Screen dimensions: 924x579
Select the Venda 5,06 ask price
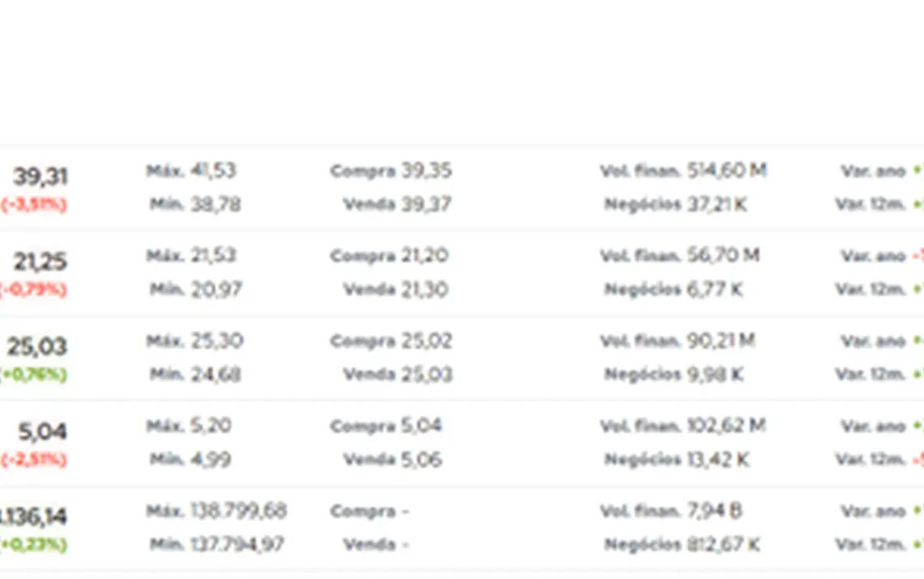point(392,459)
